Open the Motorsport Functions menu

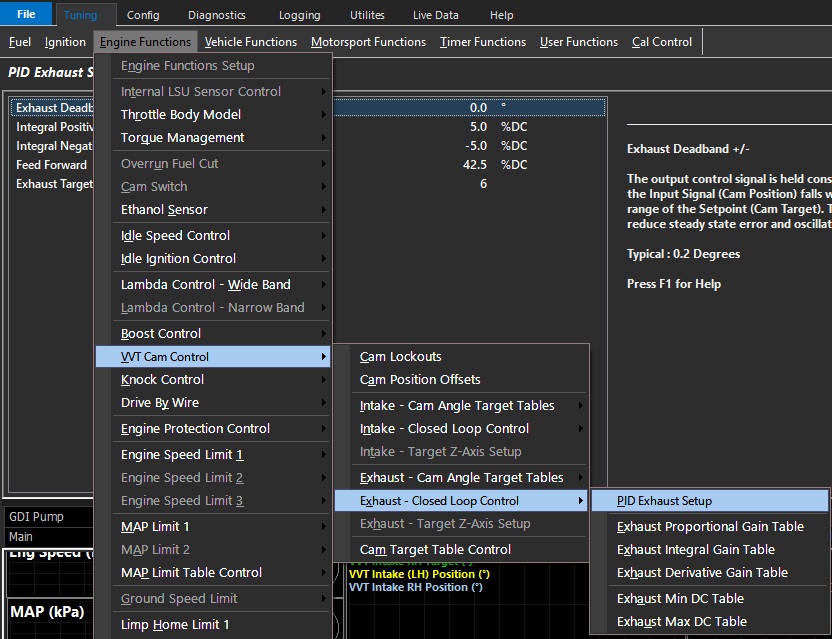tap(368, 42)
